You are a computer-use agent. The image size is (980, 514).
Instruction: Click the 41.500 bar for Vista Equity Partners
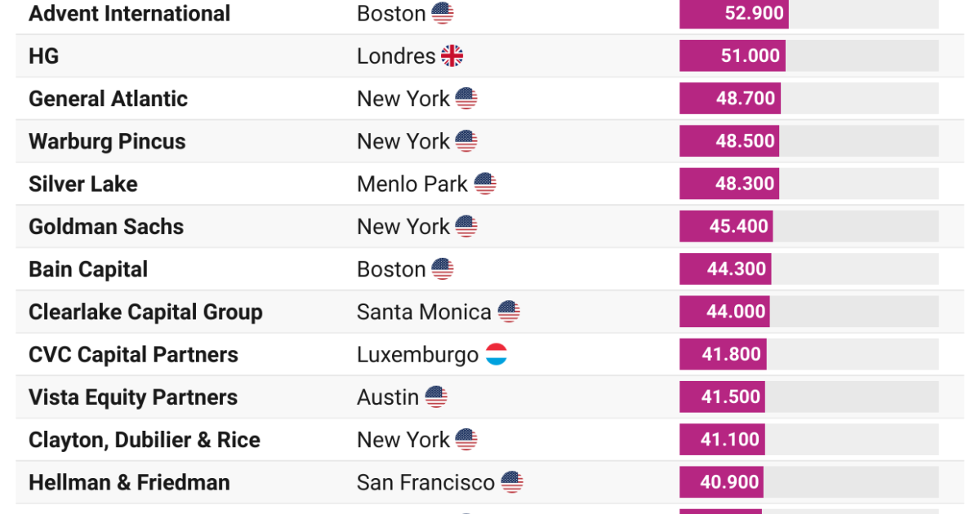click(722, 397)
